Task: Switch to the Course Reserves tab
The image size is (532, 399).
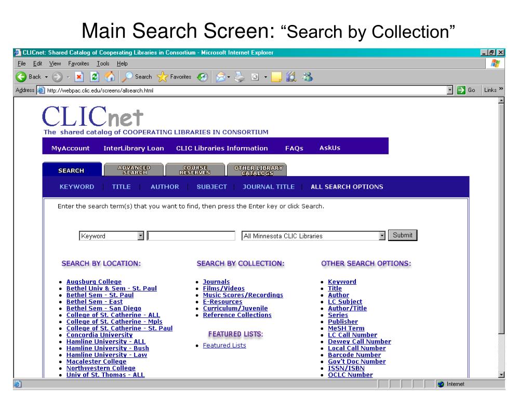Action: pyautogui.click(x=195, y=170)
